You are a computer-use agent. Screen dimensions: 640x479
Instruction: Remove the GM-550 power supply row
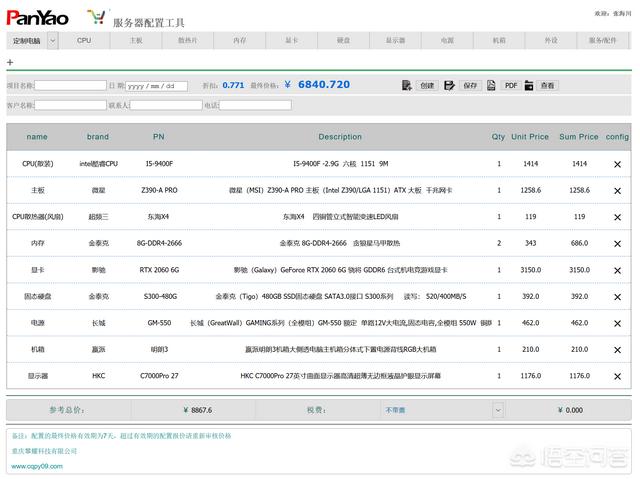(617, 323)
